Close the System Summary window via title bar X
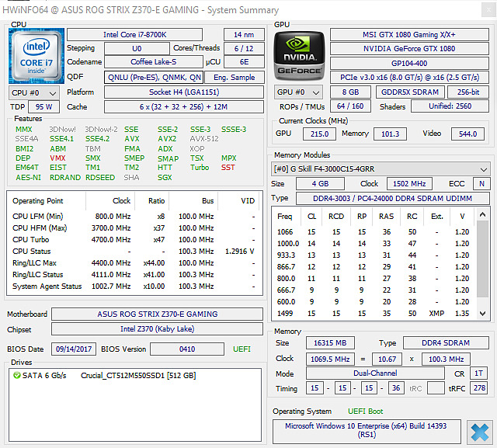This screenshot has width=497, height=448. (x=488, y=10)
